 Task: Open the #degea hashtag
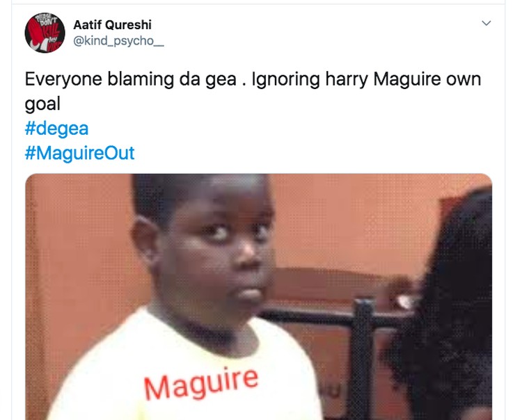coord(56,129)
